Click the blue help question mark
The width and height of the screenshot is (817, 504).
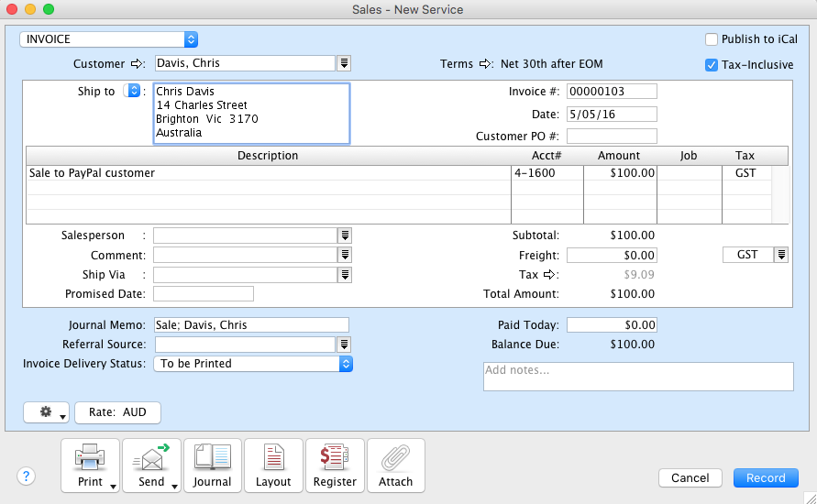click(26, 476)
